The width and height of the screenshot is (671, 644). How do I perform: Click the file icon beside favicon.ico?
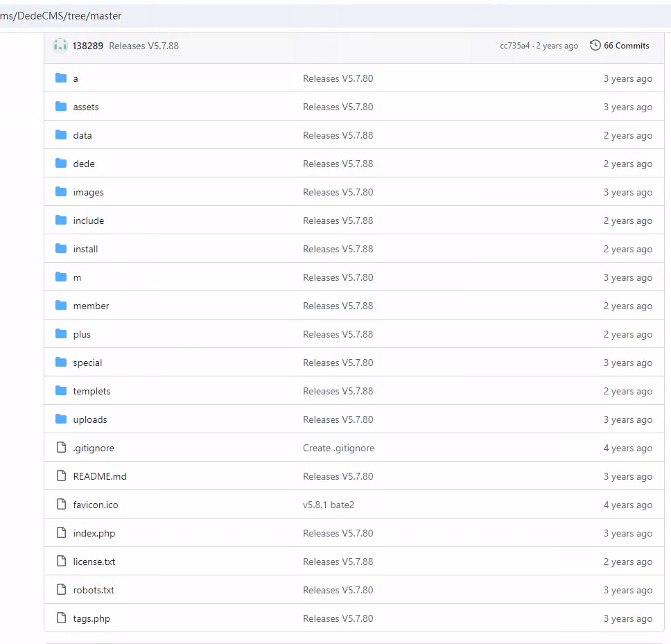tap(61, 505)
